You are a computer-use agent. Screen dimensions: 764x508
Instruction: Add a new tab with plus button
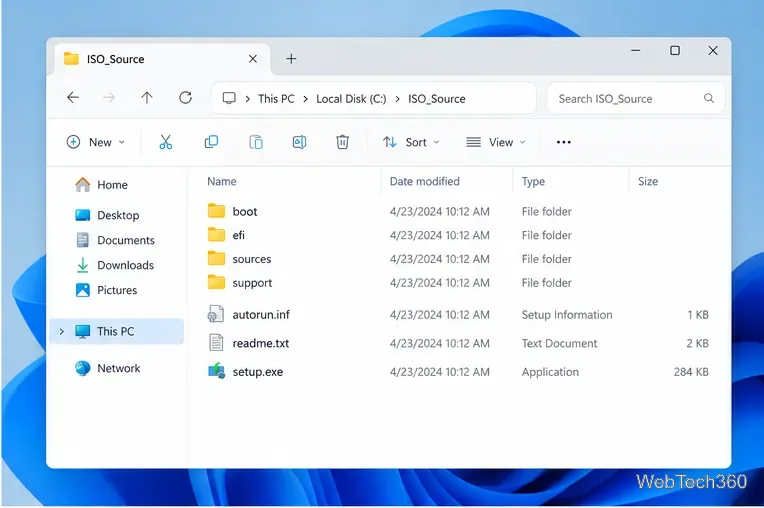pyautogui.click(x=291, y=59)
